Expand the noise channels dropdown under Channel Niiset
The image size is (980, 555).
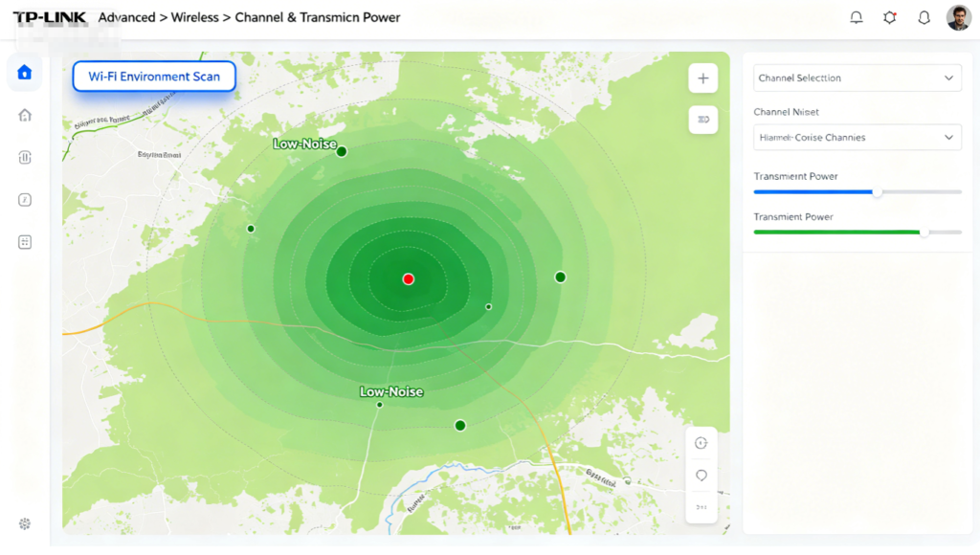pos(857,138)
